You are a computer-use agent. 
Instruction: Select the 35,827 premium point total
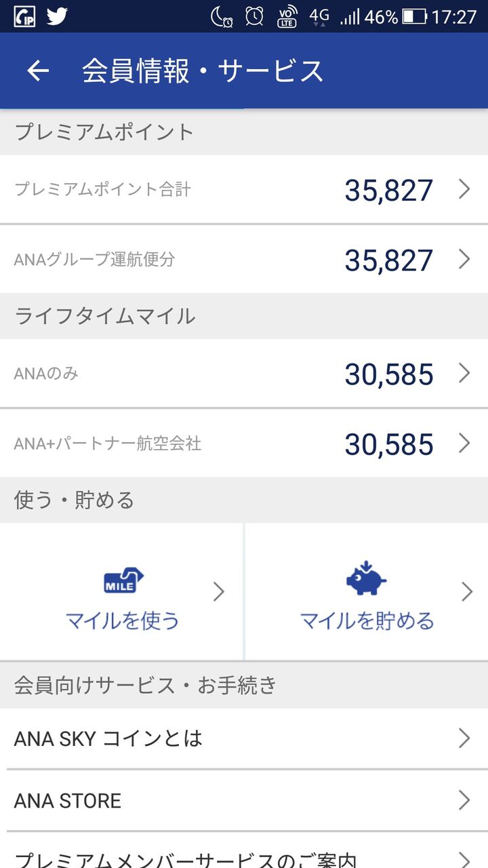click(388, 190)
